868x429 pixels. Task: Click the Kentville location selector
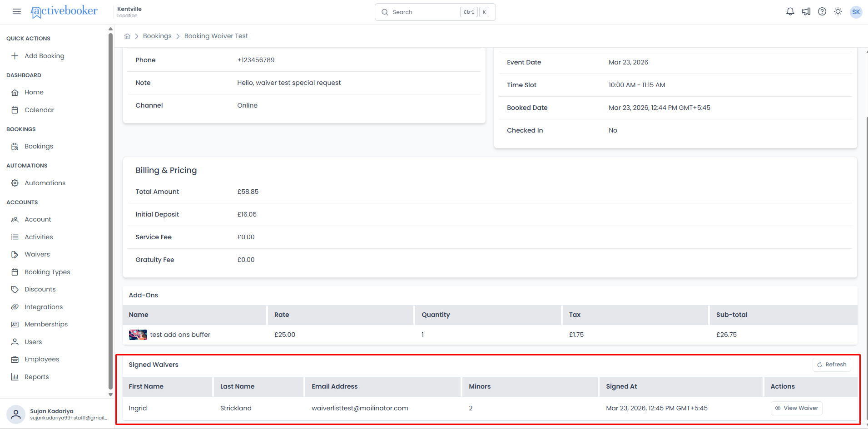pyautogui.click(x=129, y=12)
